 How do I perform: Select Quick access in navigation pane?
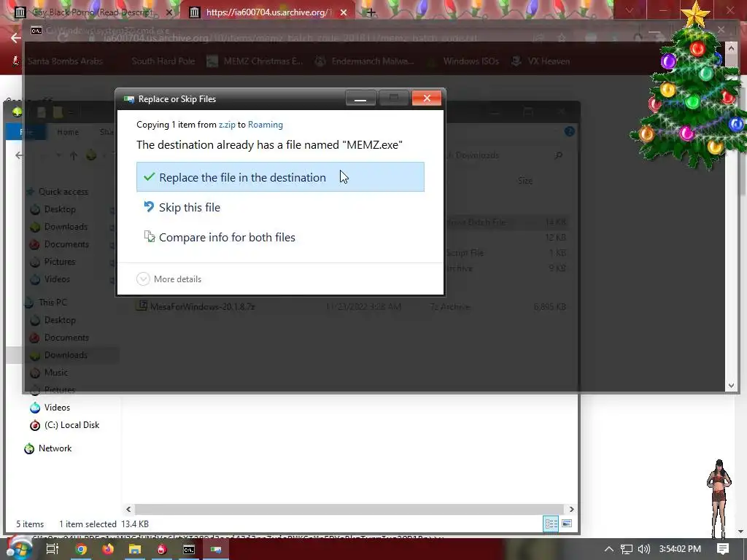pyautogui.click(x=58, y=192)
